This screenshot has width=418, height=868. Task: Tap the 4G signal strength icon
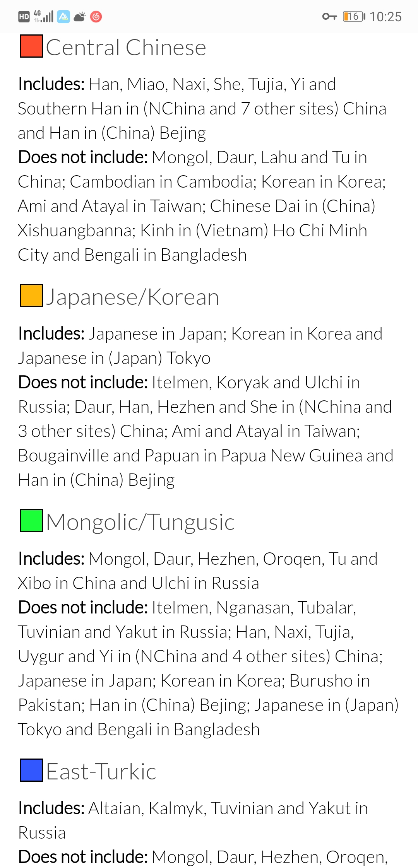(x=43, y=16)
